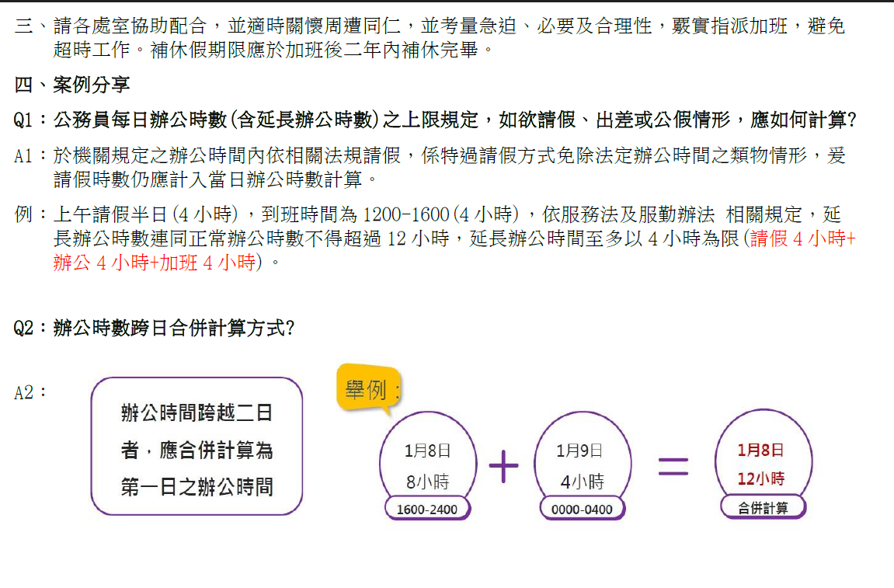Click the heading '四、案例分享'
The image size is (894, 588).
71,85
